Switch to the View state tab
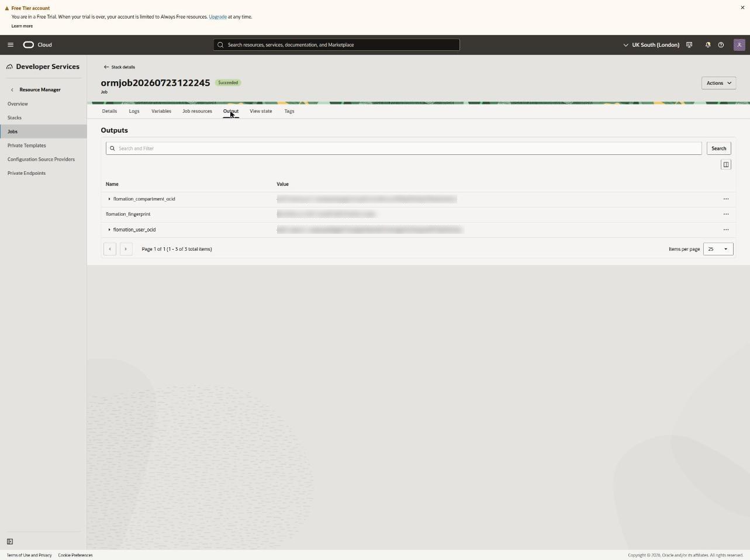The image size is (750, 560). pos(261,111)
